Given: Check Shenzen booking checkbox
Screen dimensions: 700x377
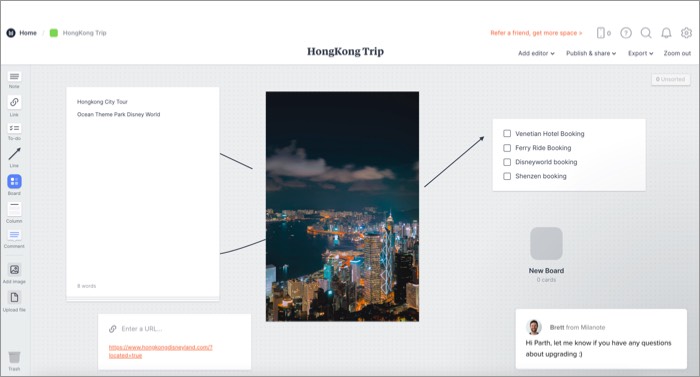Looking at the screenshot, I should (507, 176).
